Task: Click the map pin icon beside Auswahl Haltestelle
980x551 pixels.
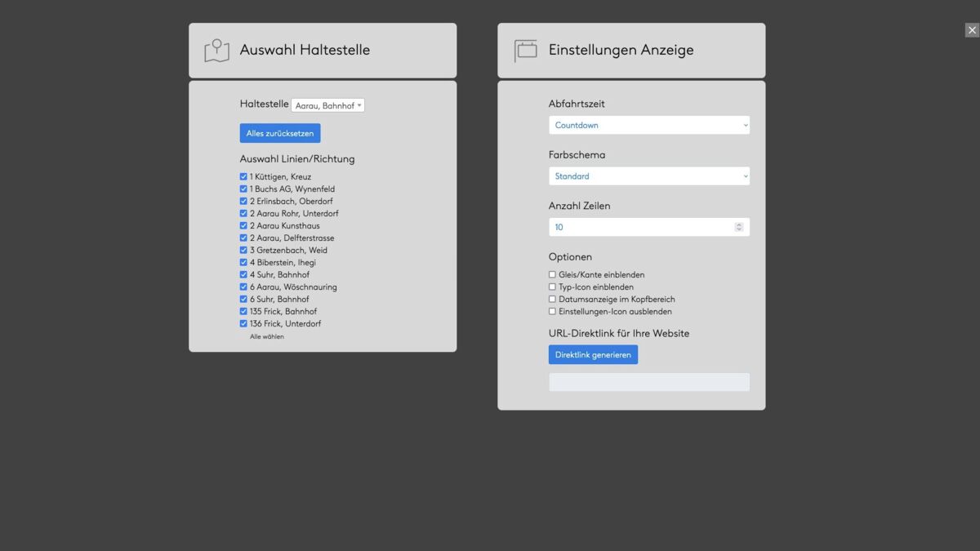Action: pos(216,51)
